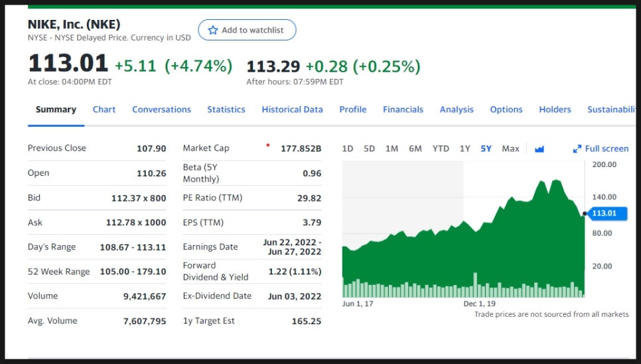The width and height of the screenshot is (641, 364).
Task: Switch chart to 1Y range
Action: click(x=464, y=149)
